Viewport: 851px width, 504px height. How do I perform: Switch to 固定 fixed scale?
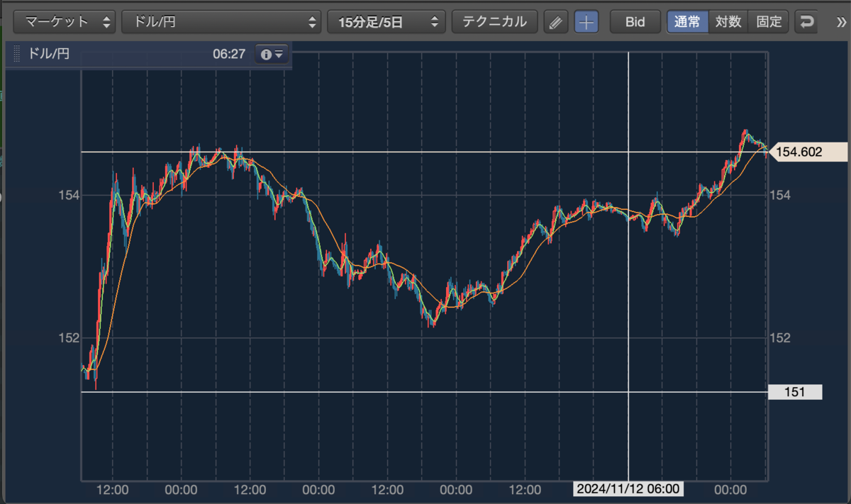[x=769, y=22]
